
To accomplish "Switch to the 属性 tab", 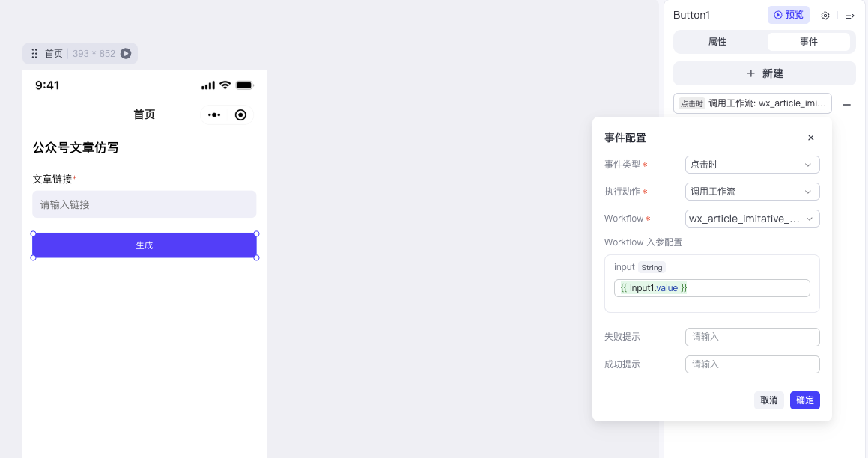I will pos(717,42).
